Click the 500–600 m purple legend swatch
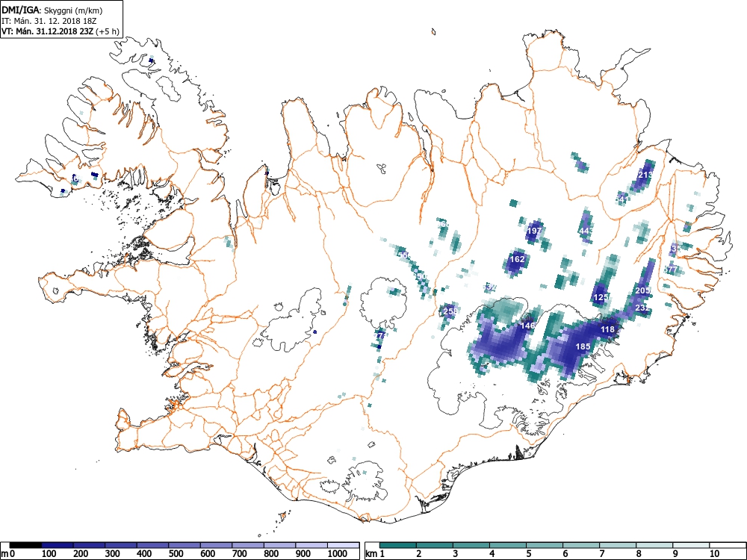Image resolution: width=747 pixels, height=560 pixels. coord(185,545)
